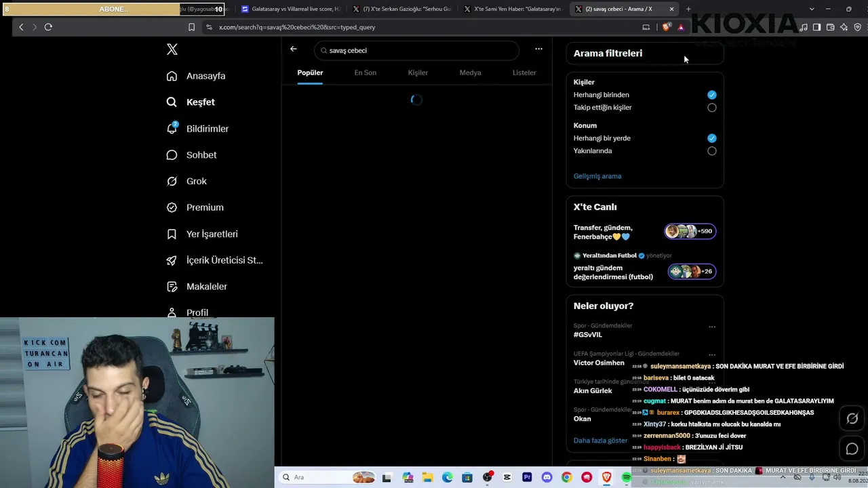Open Bildirimler notifications
The image size is (868, 488).
click(197, 129)
